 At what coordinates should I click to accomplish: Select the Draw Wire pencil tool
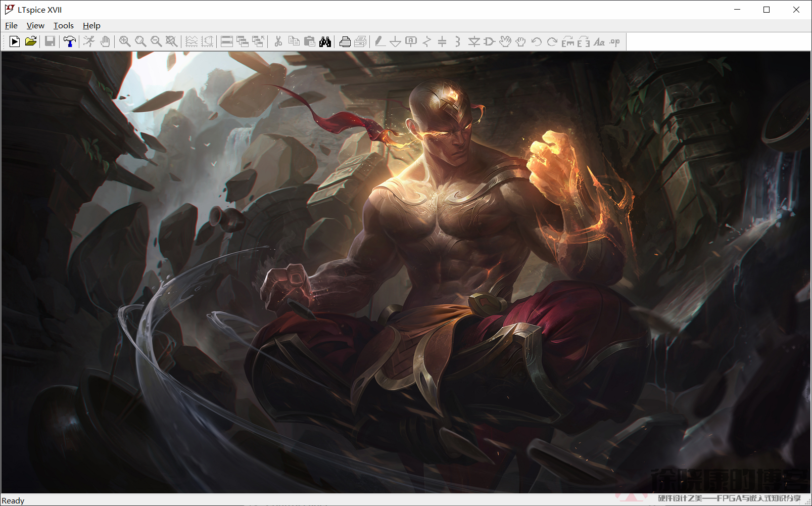point(380,41)
